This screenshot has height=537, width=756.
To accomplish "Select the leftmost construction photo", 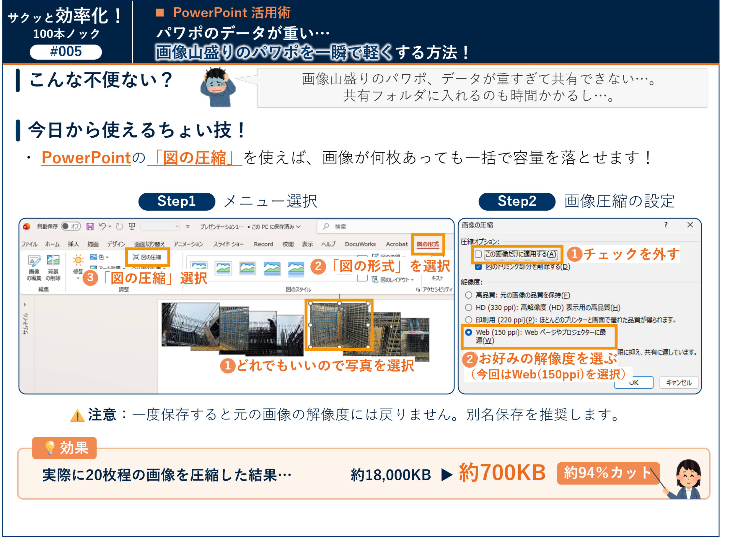I will pyautogui.click(x=190, y=324).
